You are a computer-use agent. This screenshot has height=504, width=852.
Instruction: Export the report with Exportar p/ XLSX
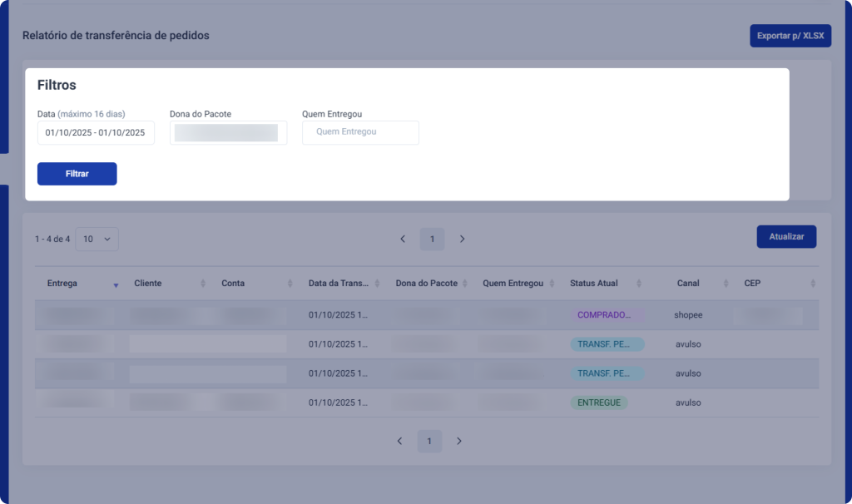point(790,36)
